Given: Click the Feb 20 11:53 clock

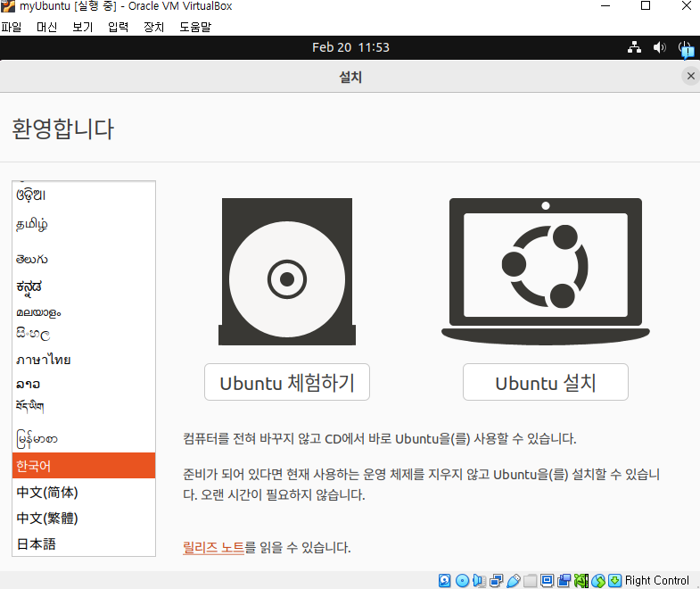Looking at the screenshot, I should (x=350, y=47).
